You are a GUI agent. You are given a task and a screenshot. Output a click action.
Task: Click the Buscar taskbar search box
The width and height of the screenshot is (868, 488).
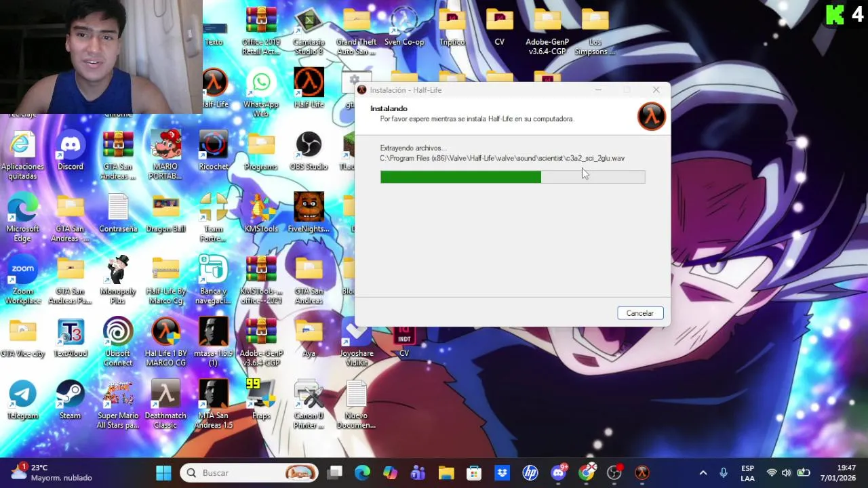point(250,472)
